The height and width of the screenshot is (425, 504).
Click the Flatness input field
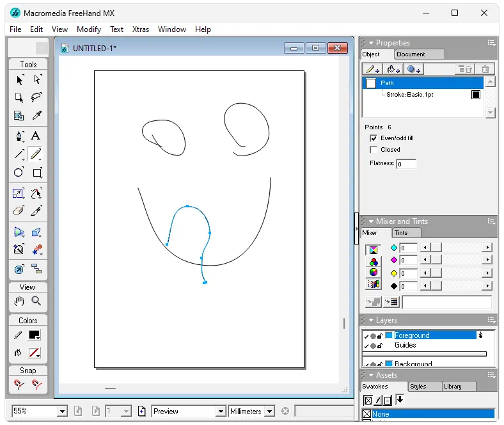[x=407, y=164]
